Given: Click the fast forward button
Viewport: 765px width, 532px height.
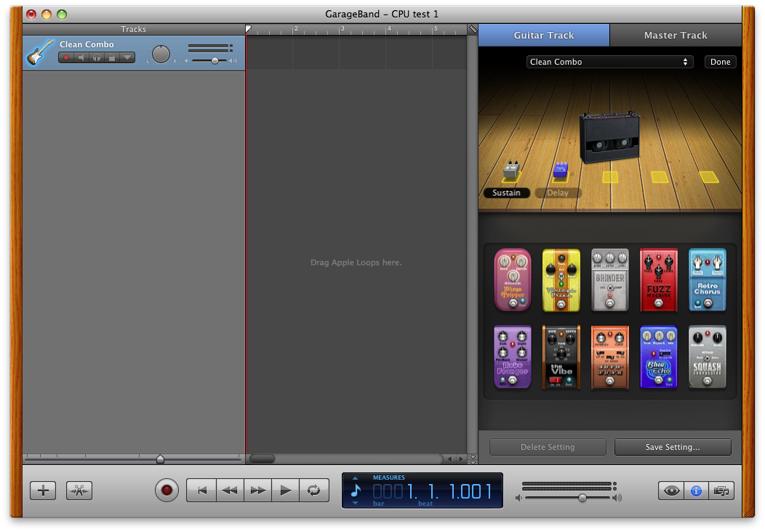Looking at the screenshot, I should point(258,490).
